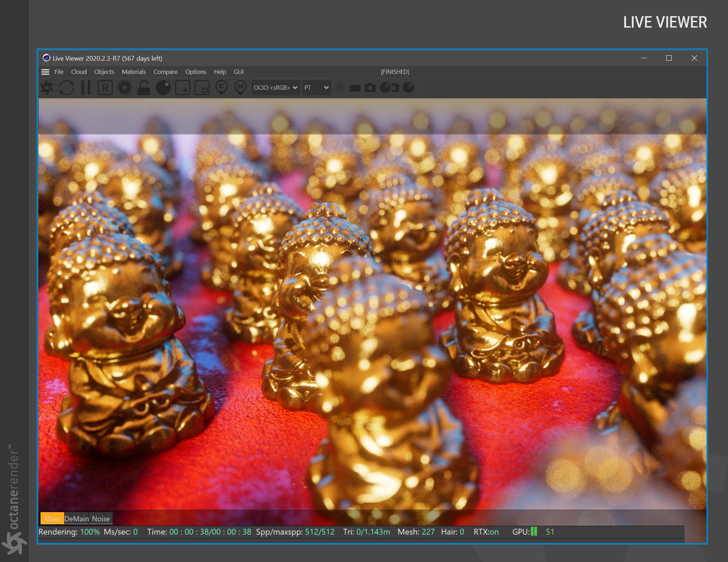Screen dimensions: 728x562
Task: Select the pick material M pin icon
Action: coord(241,88)
